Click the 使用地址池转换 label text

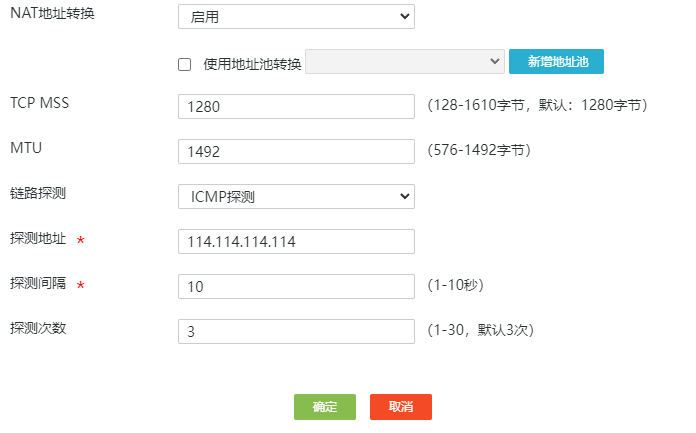pyautogui.click(x=252, y=64)
